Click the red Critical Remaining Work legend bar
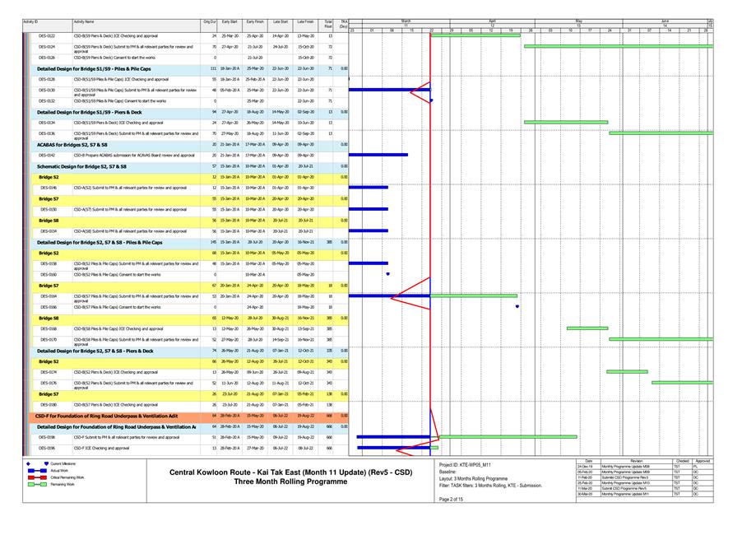 point(37,477)
